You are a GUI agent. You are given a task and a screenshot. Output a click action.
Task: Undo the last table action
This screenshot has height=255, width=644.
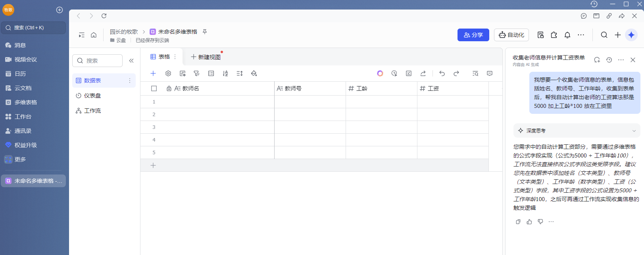point(442,73)
